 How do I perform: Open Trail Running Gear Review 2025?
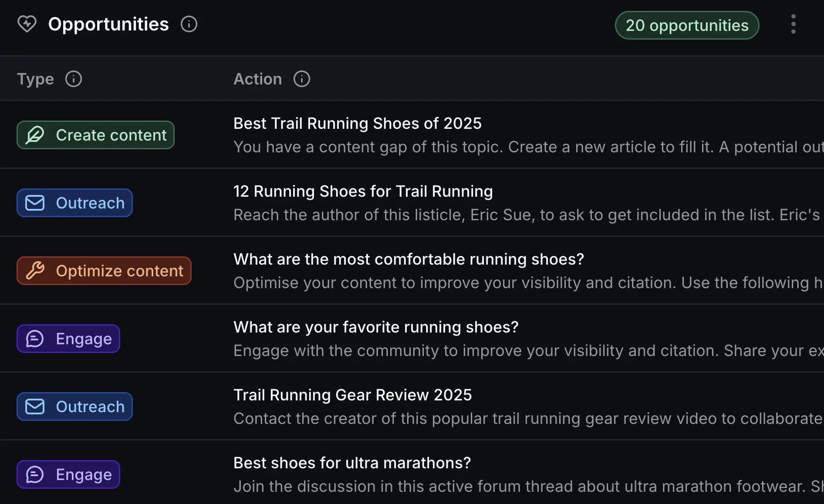click(352, 395)
